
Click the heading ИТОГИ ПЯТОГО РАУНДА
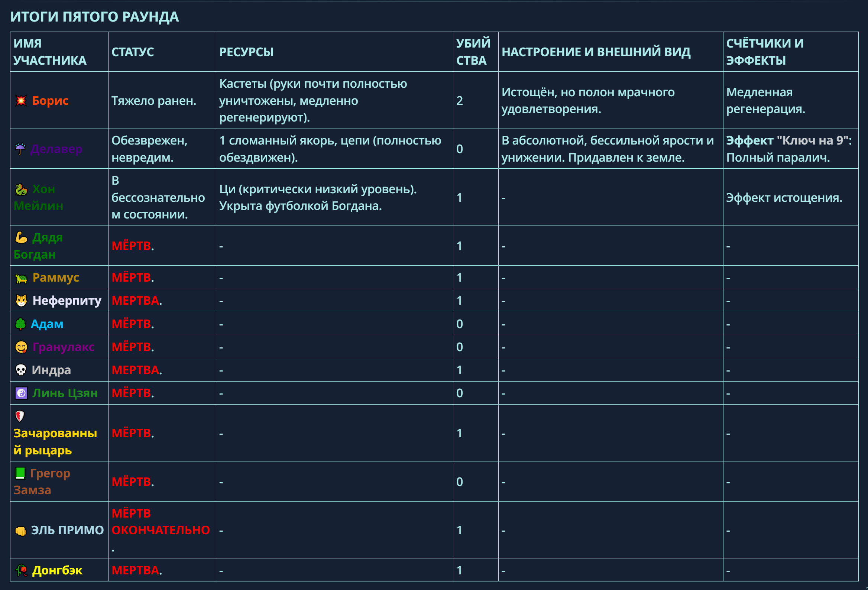pyautogui.click(x=94, y=17)
